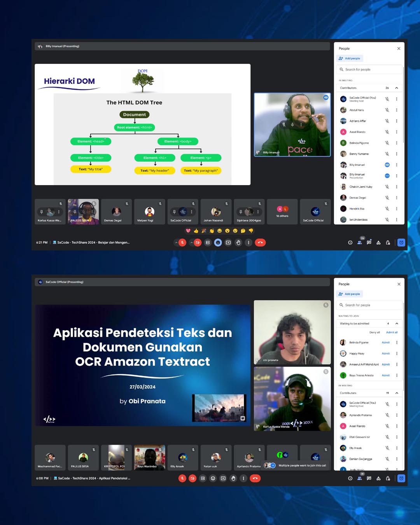
Task: Toggle captions in the 6:21 PM meeting toolbar
Action: (x=208, y=243)
